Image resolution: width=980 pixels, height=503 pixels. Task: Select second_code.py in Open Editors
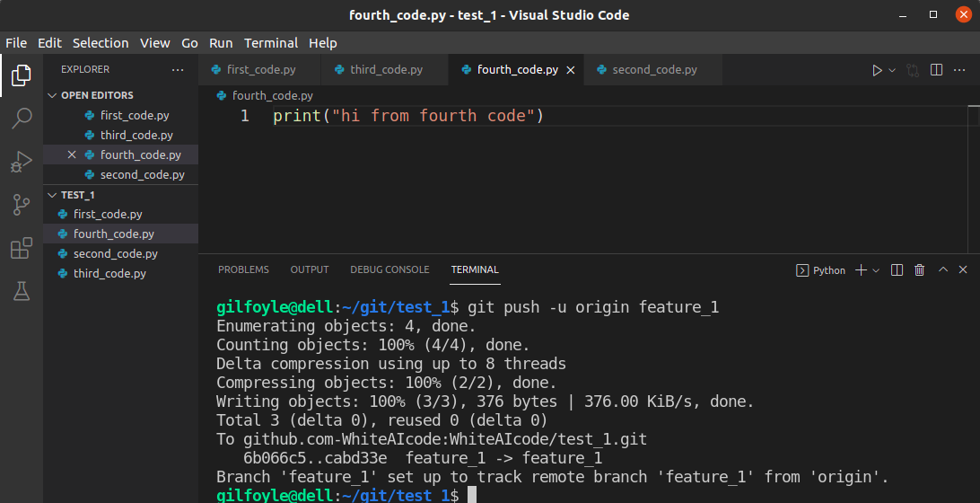[x=120, y=174]
